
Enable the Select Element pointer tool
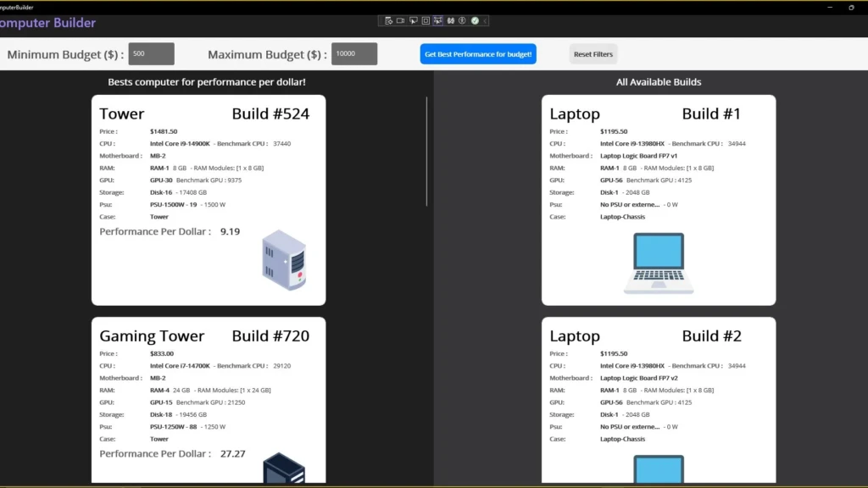[x=414, y=20]
